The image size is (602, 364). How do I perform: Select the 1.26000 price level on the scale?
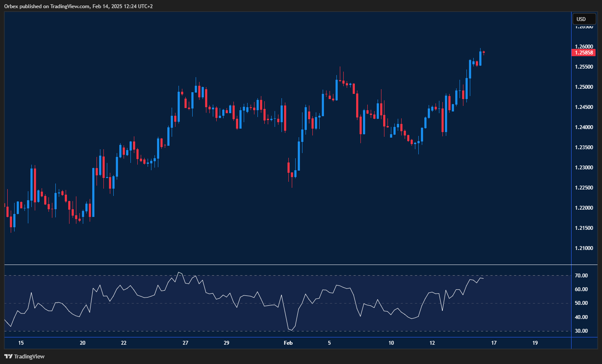[x=584, y=46]
